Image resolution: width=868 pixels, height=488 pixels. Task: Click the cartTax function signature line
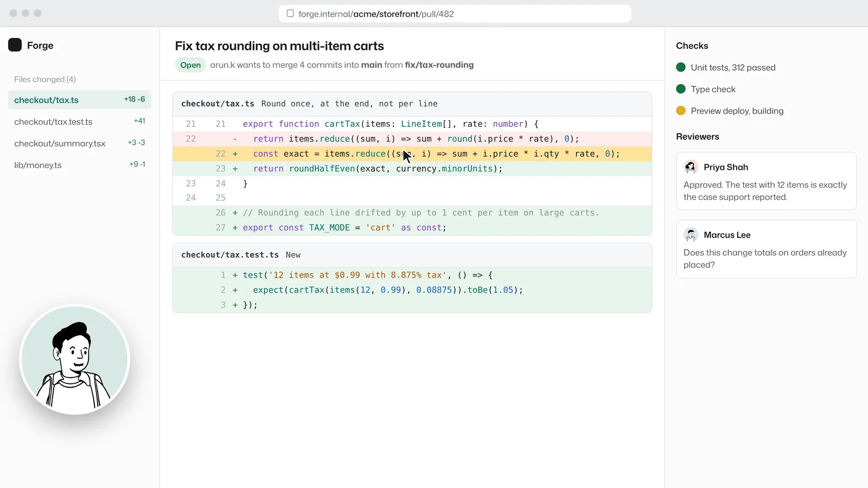coord(412,124)
